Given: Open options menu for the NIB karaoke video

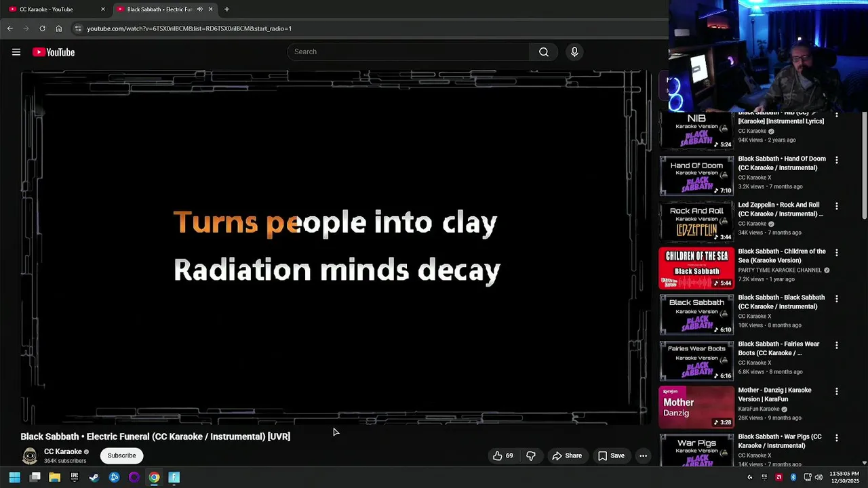Looking at the screenshot, I should (836, 115).
